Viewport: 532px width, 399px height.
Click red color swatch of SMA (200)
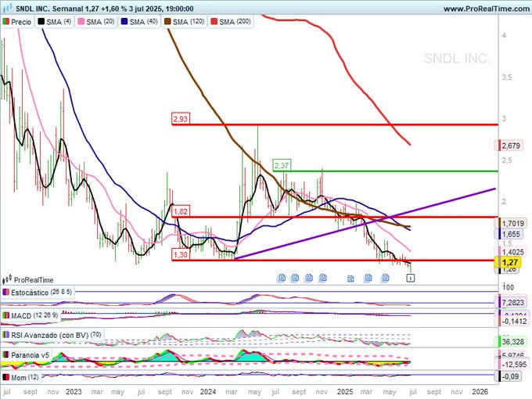(x=214, y=22)
